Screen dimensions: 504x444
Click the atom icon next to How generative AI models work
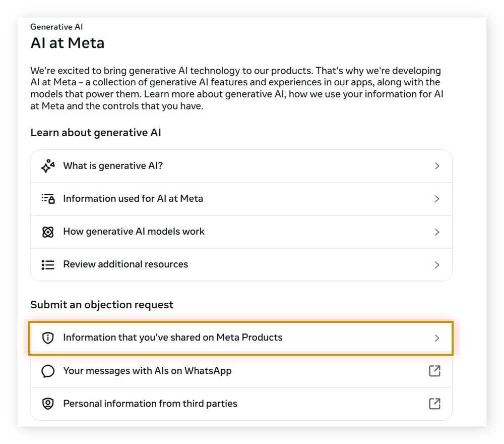(47, 232)
